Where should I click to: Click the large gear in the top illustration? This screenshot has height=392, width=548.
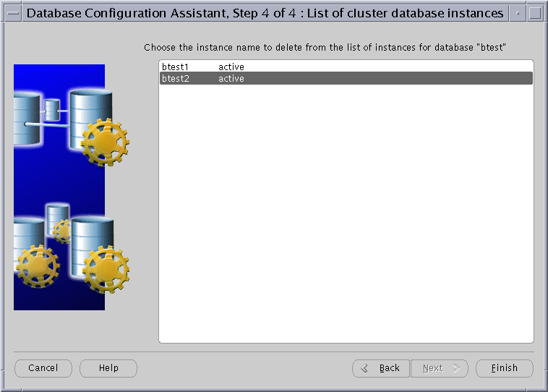104,142
